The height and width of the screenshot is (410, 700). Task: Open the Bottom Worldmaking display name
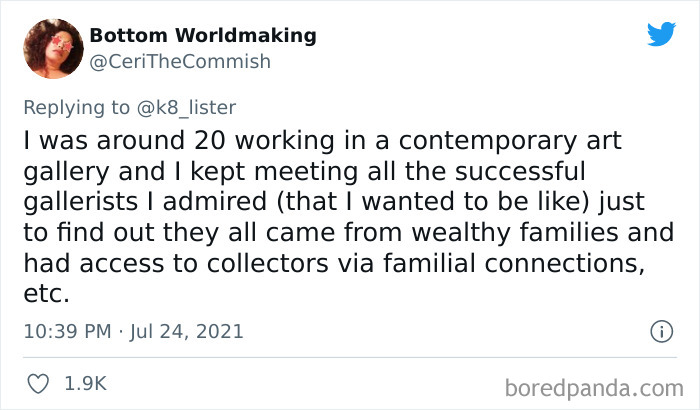pos(203,35)
